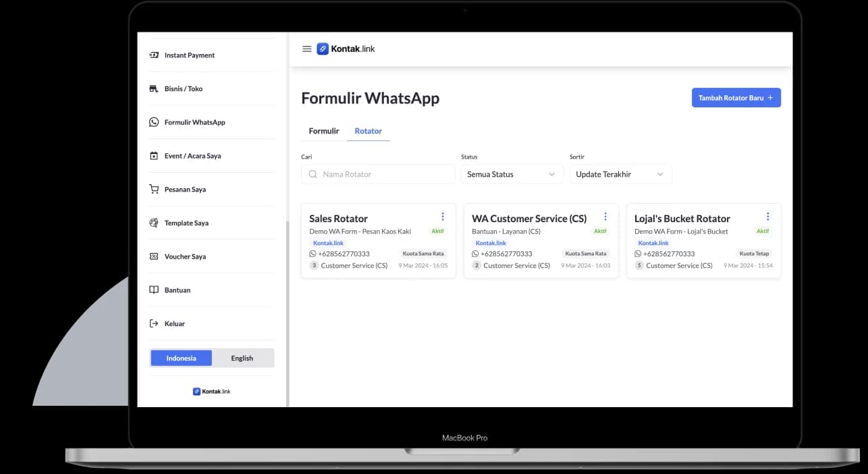Screen dimensions: 868x474
Task: Click the 9 Mar 2024 - 15:54 timestamp
Action: 749,265
